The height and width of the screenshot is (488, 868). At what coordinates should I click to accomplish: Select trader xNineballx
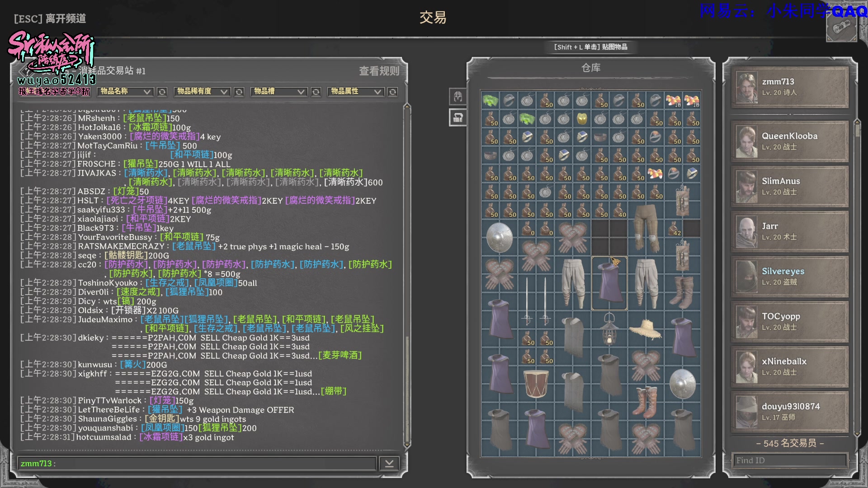click(789, 367)
